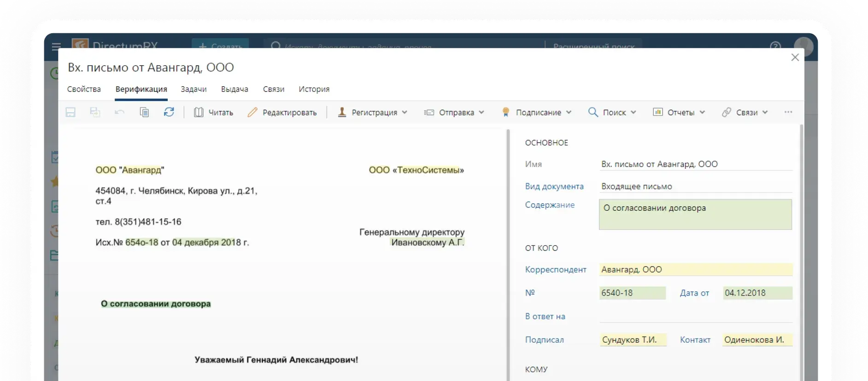Expand the Поиск dropdown
Screen dimensions: 868x381
633,112
